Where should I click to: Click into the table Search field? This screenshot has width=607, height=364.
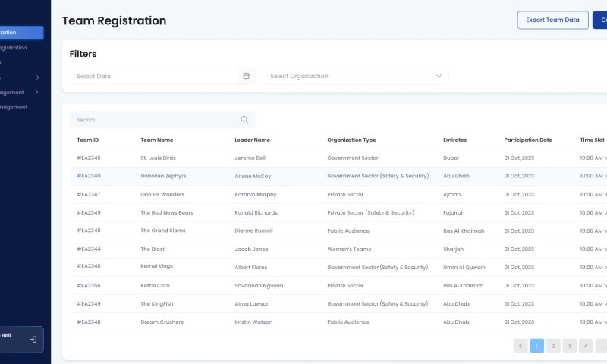click(156, 120)
